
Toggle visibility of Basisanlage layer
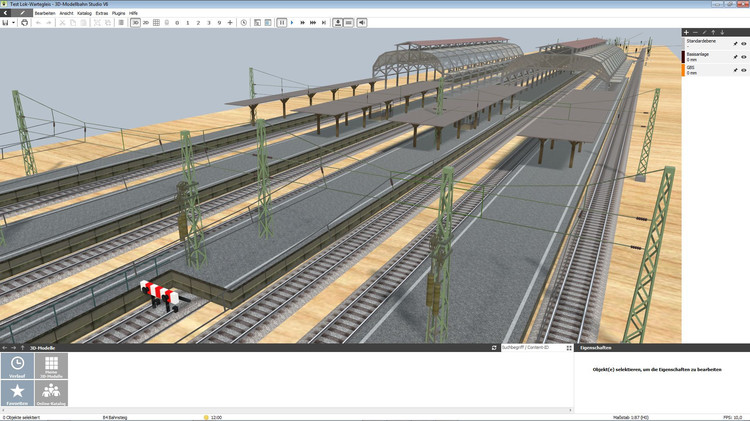744,57
